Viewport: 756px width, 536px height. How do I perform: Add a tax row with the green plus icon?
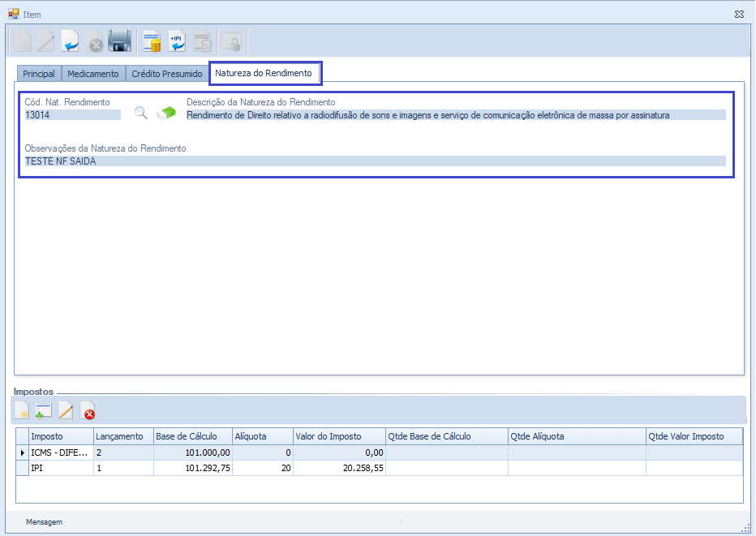(x=44, y=411)
